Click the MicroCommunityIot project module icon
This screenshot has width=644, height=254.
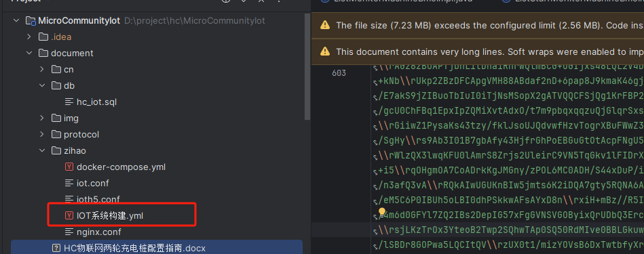pyautogui.click(x=31, y=20)
